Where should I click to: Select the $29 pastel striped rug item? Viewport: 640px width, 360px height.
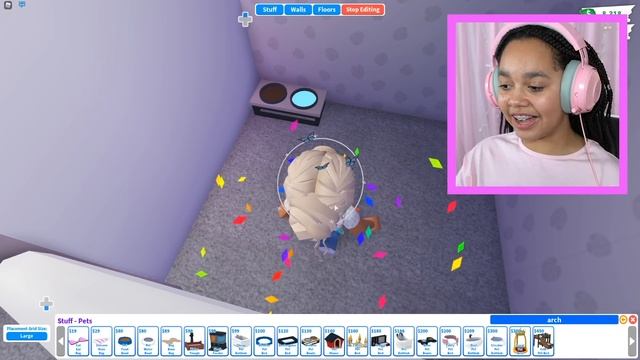coord(101,341)
